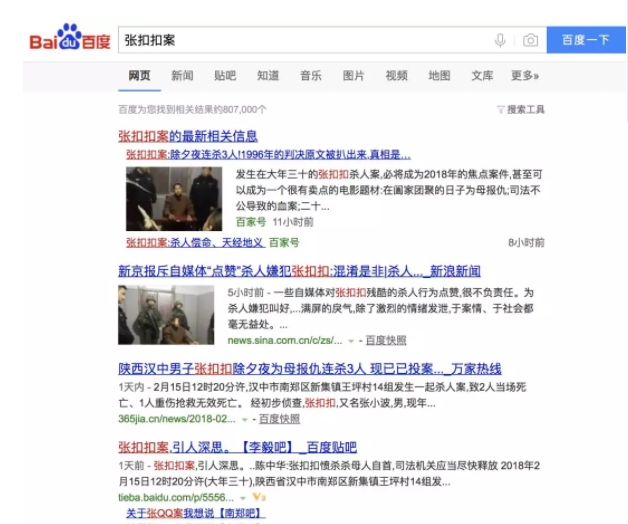Go to the 贴吧 (Tieba) tab
This screenshot has height=524, width=628.
(225, 76)
